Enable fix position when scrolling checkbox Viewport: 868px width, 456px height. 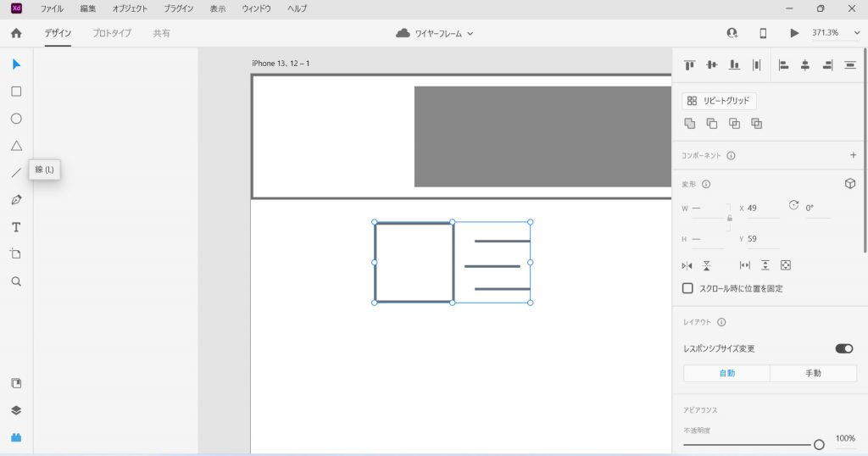(x=687, y=288)
